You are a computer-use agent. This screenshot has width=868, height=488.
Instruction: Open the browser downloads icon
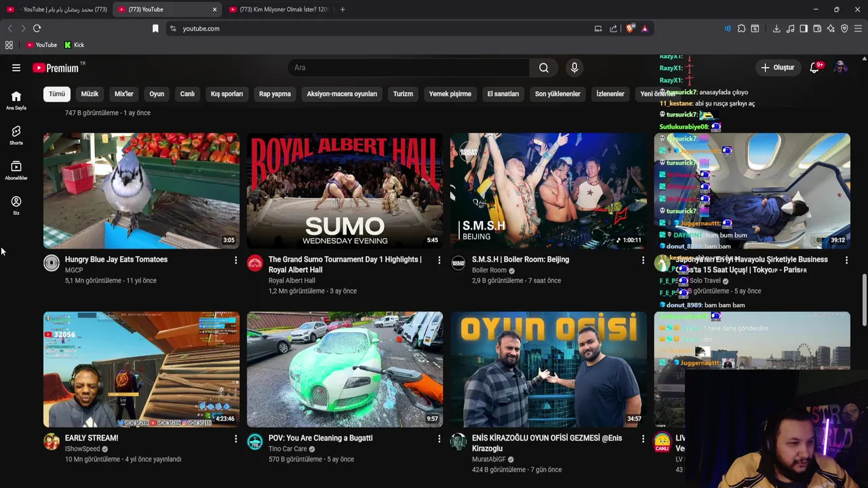776,28
